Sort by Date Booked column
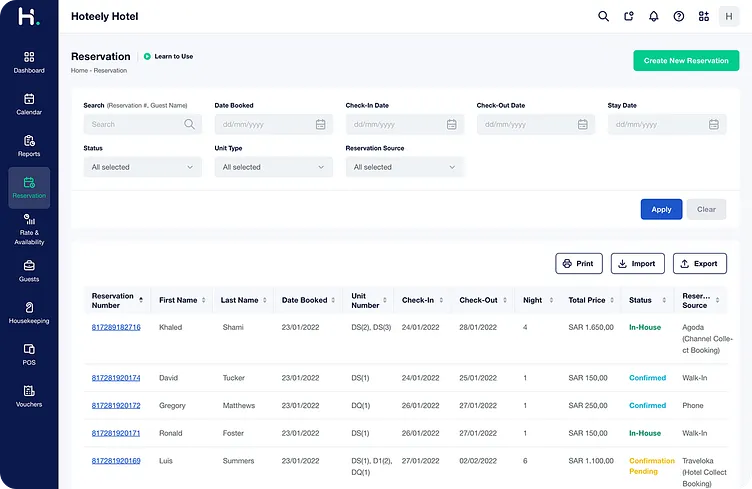The height and width of the screenshot is (489, 752). 333,300
